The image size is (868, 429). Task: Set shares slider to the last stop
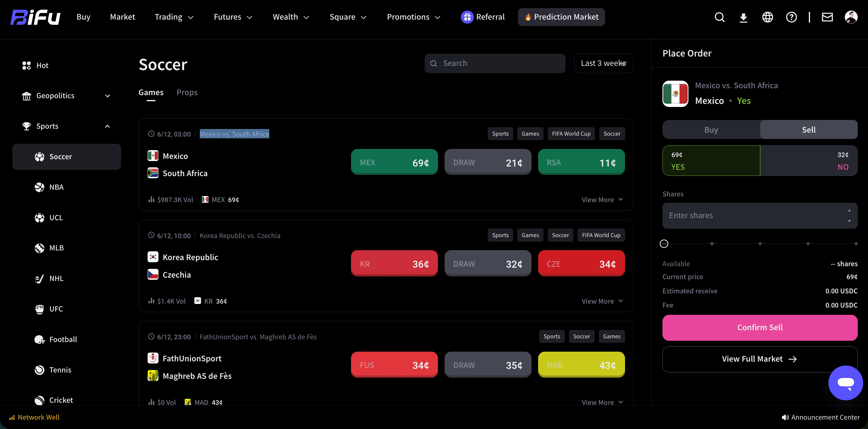[x=856, y=244]
